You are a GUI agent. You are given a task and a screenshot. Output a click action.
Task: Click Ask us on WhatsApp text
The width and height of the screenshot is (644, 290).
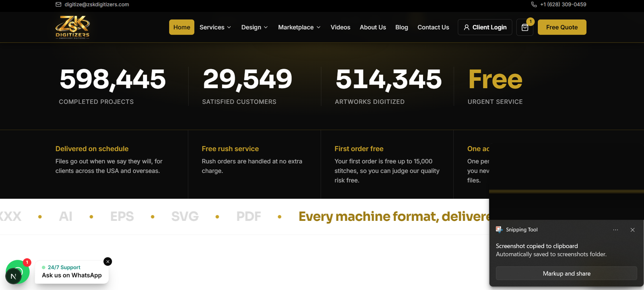[72, 275]
